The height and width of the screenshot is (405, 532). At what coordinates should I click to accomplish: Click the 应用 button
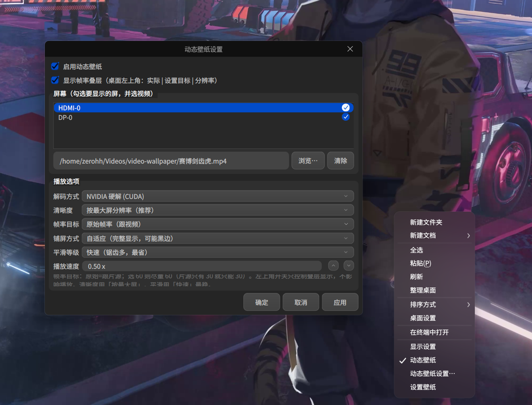tap(340, 302)
